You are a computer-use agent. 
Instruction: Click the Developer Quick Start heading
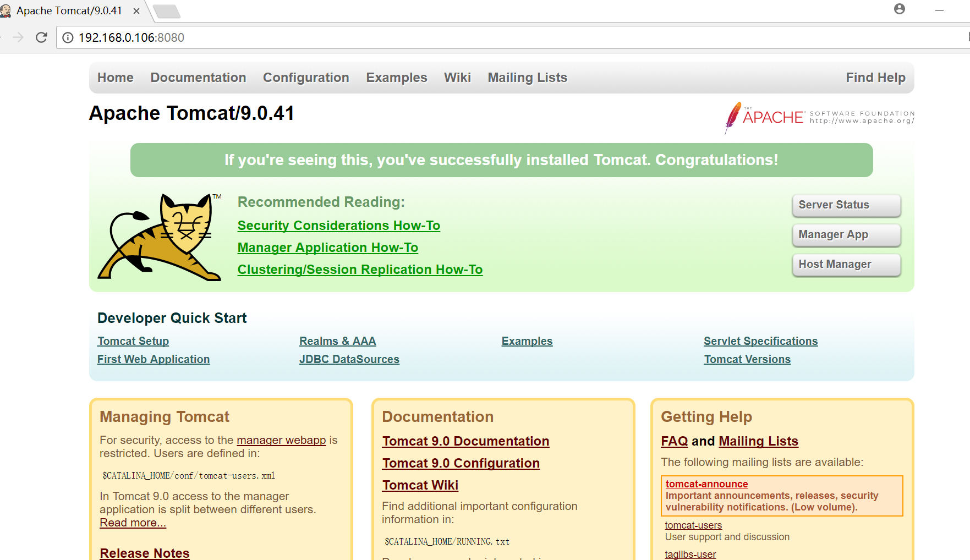pos(172,318)
